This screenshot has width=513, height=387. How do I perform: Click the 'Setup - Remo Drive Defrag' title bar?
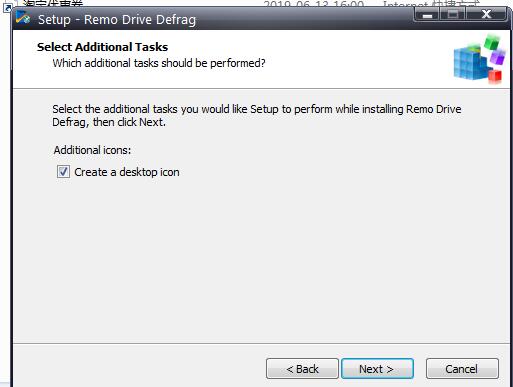[x=117, y=19]
